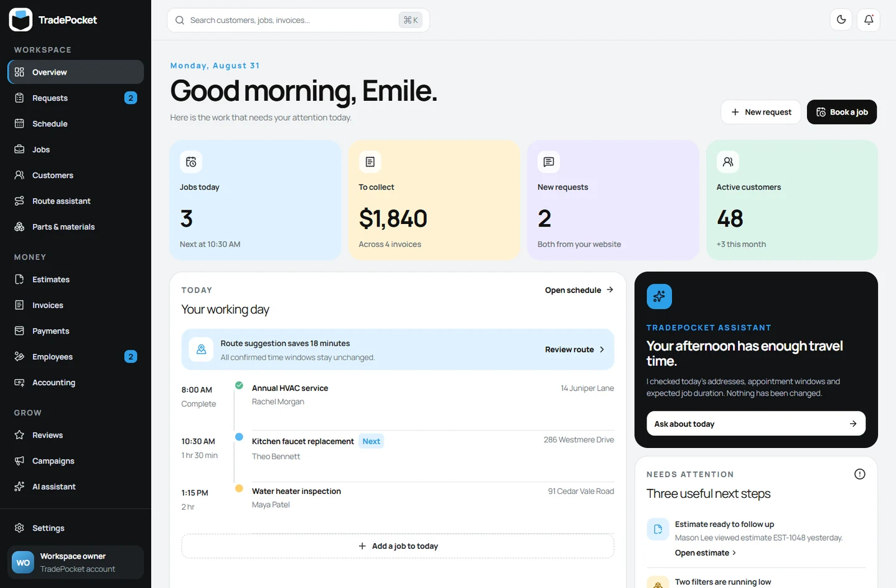896x588 pixels.
Task: Click the Requests badge showing 2
Action: click(131, 98)
